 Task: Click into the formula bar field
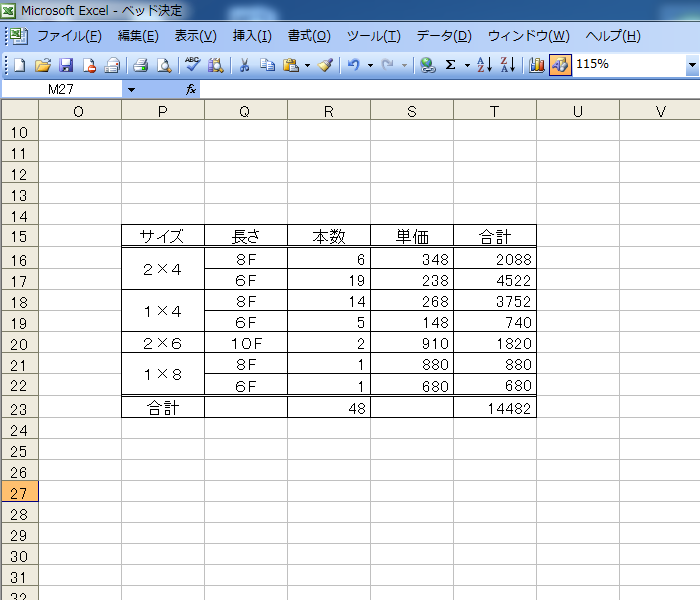click(449, 89)
